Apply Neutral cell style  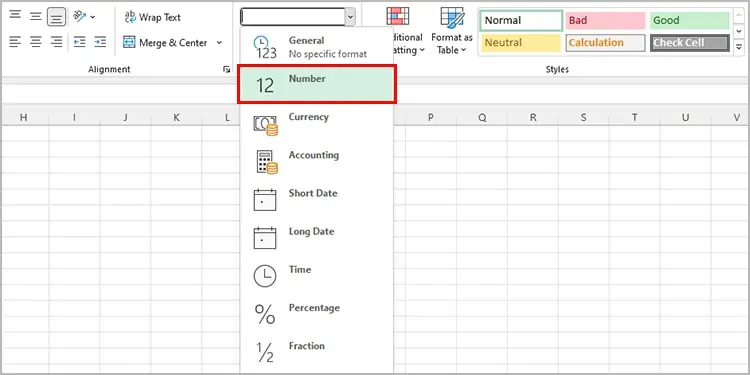(521, 43)
